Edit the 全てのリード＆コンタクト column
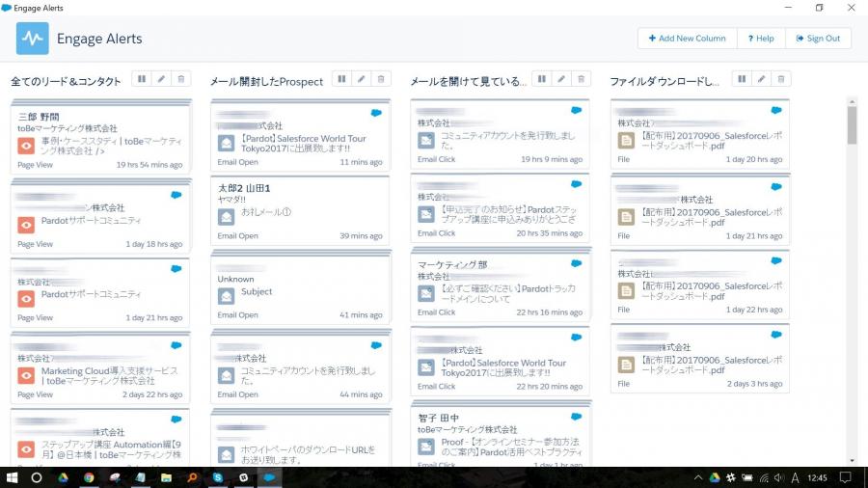The width and height of the screenshot is (868, 488). [x=161, y=79]
